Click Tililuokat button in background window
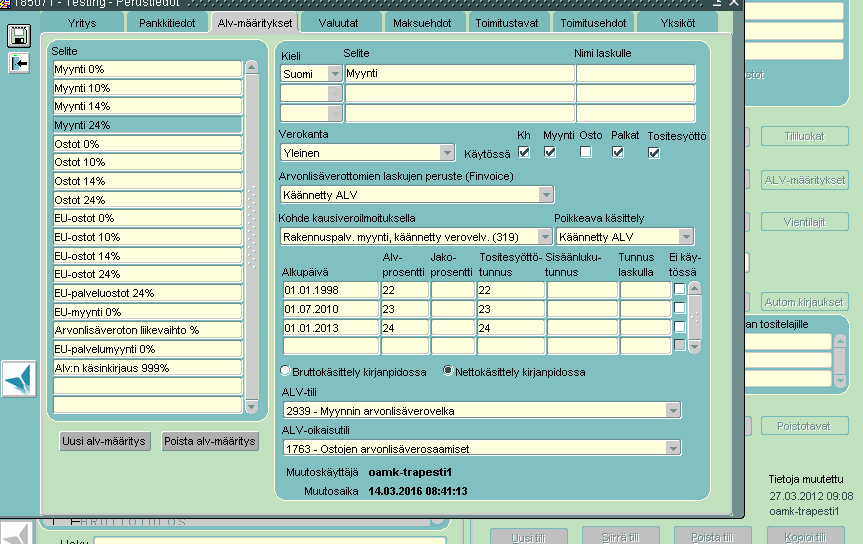The image size is (863, 544). click(x=805, y=137)
